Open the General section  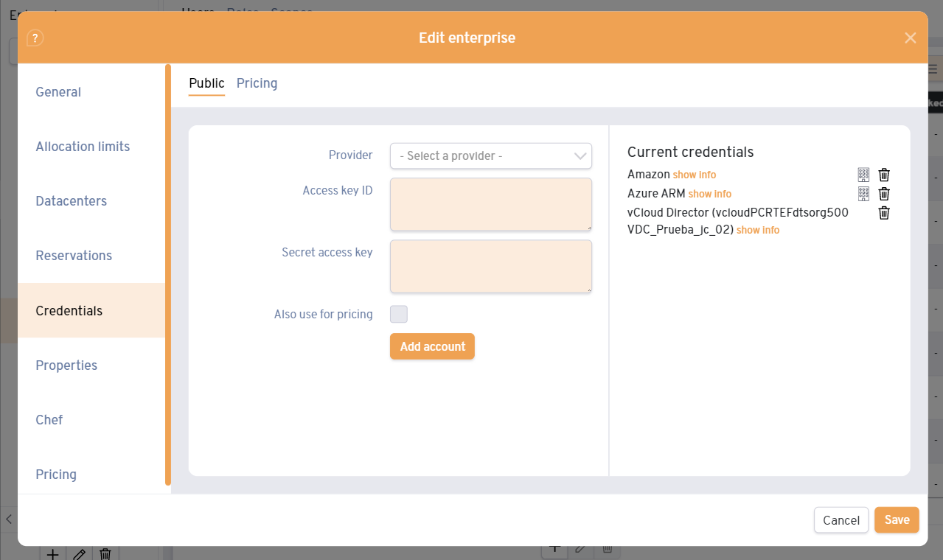pos(91,92)
